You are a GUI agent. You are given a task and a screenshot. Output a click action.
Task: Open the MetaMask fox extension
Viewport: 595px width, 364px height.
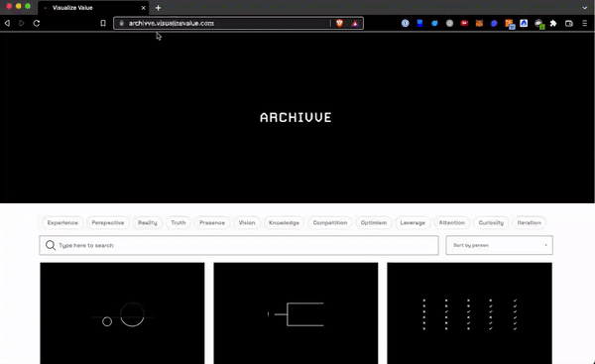pos(479,23)
